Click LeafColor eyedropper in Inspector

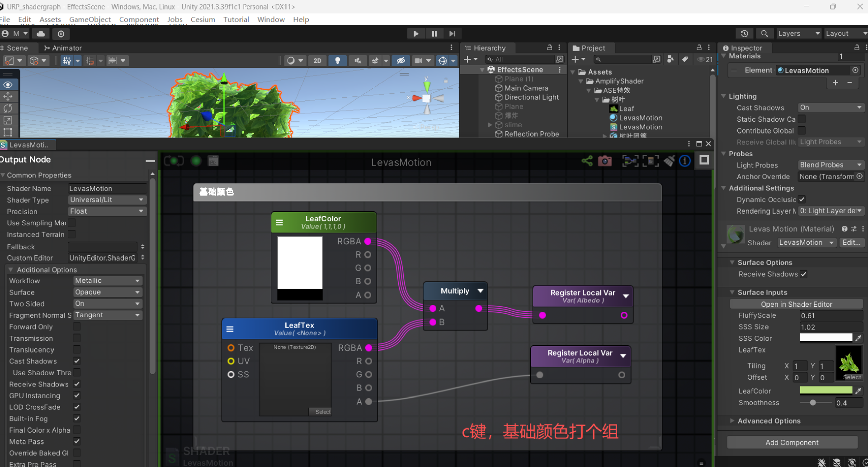[859, 391]
